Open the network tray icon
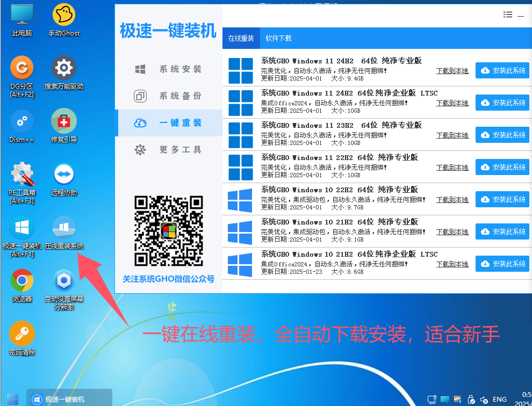Screen dimensions: 532x406 pyautogui.click(x=432, y=400)
